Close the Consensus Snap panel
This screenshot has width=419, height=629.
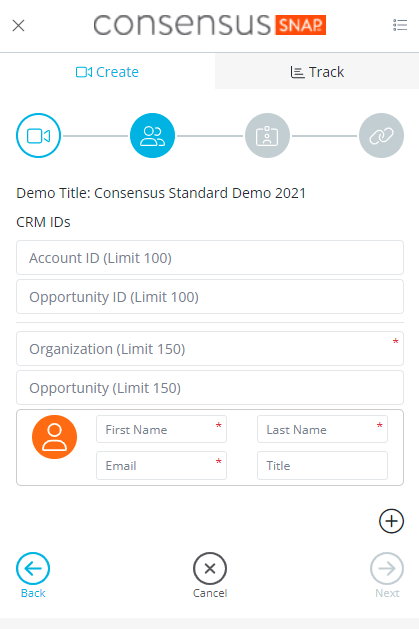click(18, 26)
